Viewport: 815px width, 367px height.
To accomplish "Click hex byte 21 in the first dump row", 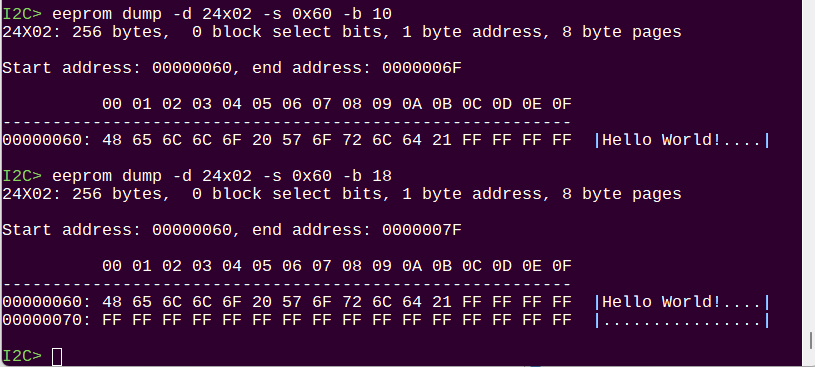I will (441, 140).
